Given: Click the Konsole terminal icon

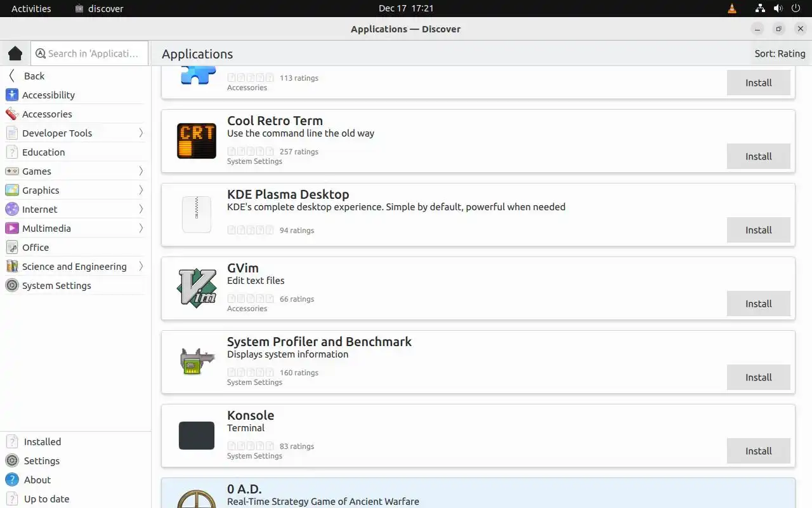Looking at the screenshot, I should point(197,436).
